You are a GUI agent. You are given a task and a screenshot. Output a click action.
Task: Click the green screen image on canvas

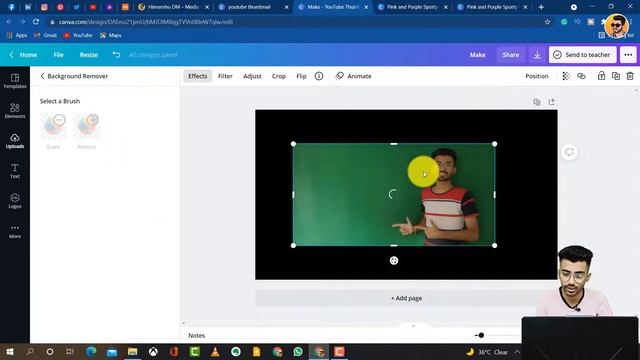(x=394, y=195)
